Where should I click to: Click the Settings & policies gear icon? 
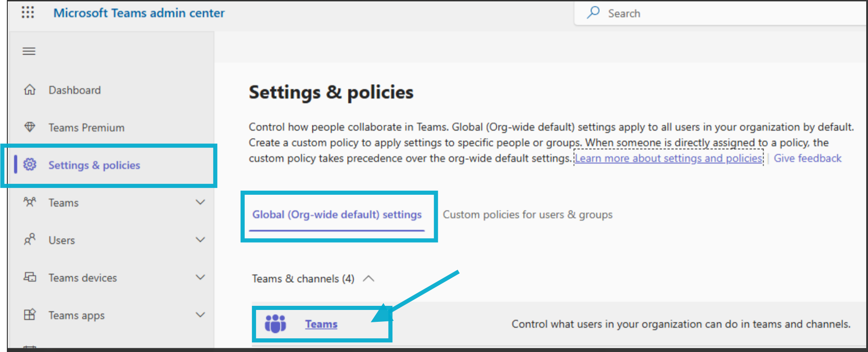pyautogui.click(x=30, y=165)
